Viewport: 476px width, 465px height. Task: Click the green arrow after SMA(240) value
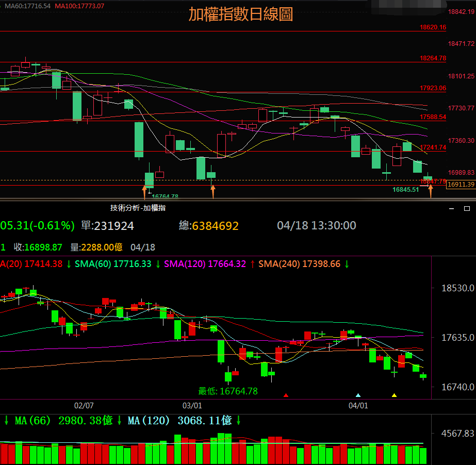click(347, 264)
